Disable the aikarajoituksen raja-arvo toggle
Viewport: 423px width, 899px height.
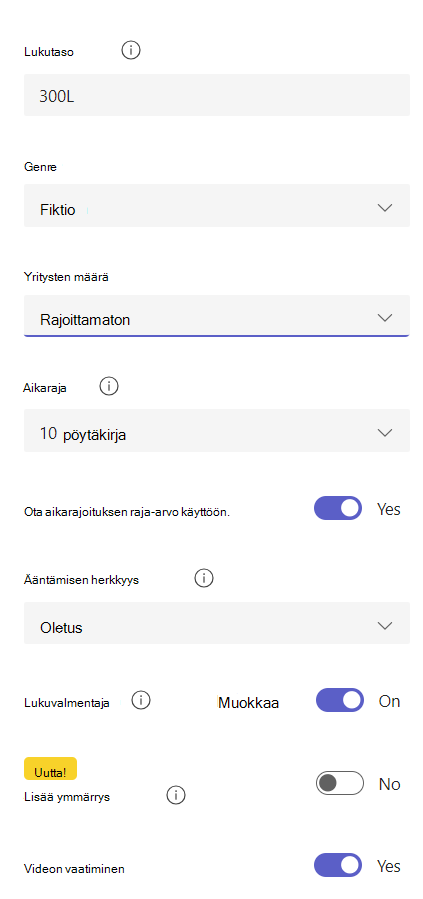tap(338, 509)
